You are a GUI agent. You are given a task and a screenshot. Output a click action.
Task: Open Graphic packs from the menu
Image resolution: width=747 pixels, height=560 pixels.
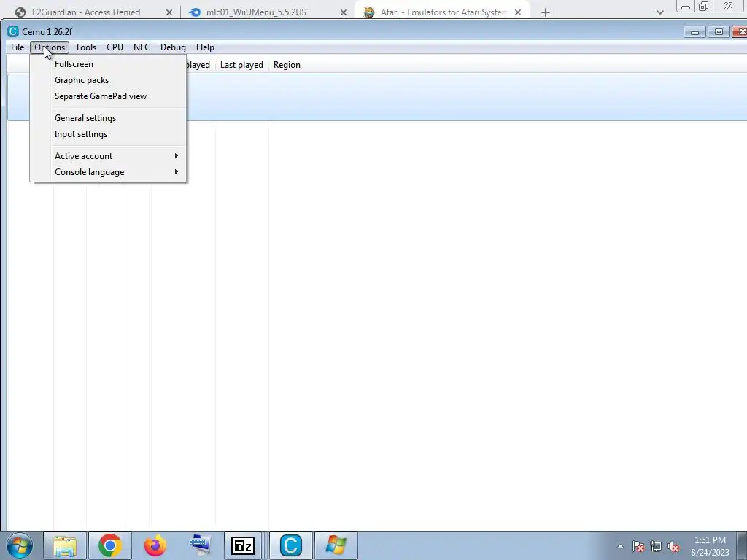pos(109,80)
